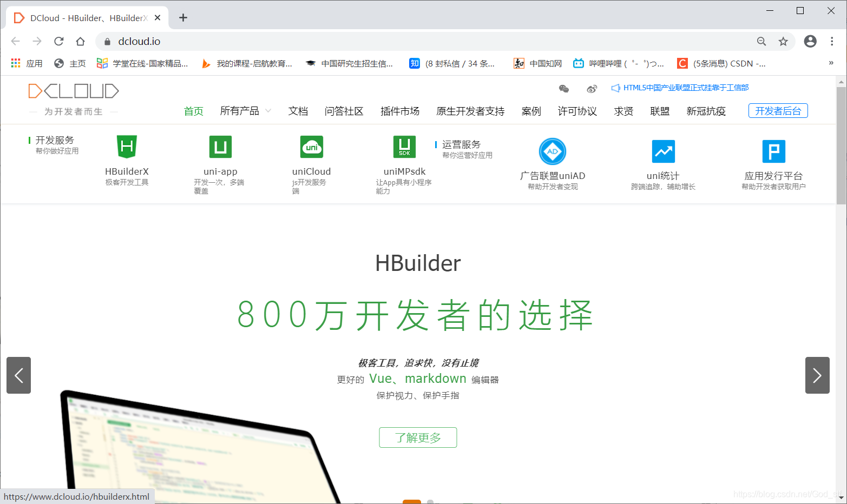The width and height of the screenshot is (847, 504).
Task: Click the HTML5中国产业联盟 announcement link
Action: pos(680,88)
